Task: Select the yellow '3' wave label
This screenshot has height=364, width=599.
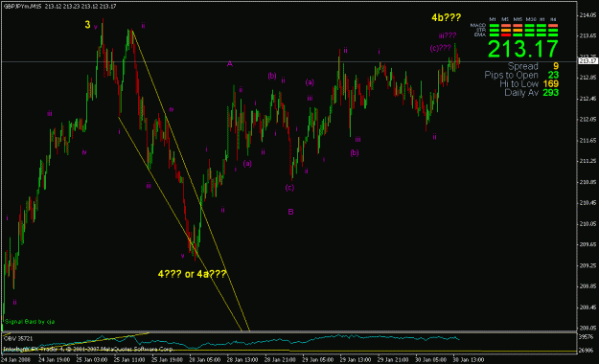Action: click(x=87, y=25)
